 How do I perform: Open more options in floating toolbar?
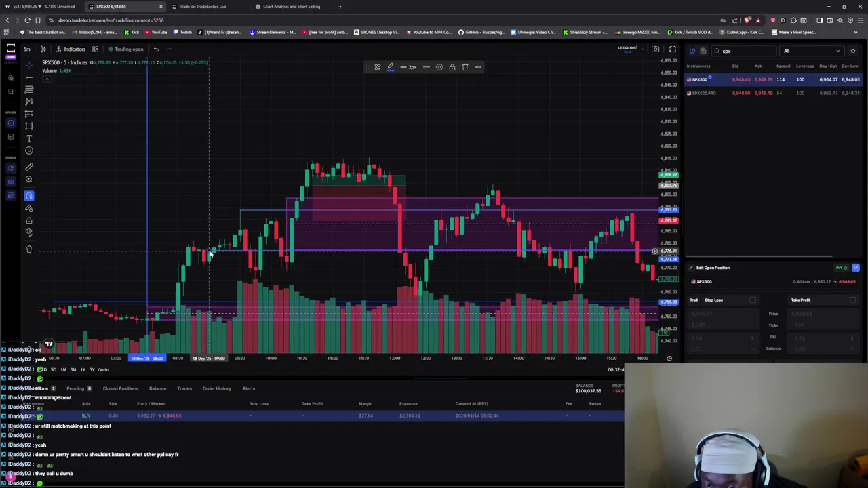coord(478,67)
